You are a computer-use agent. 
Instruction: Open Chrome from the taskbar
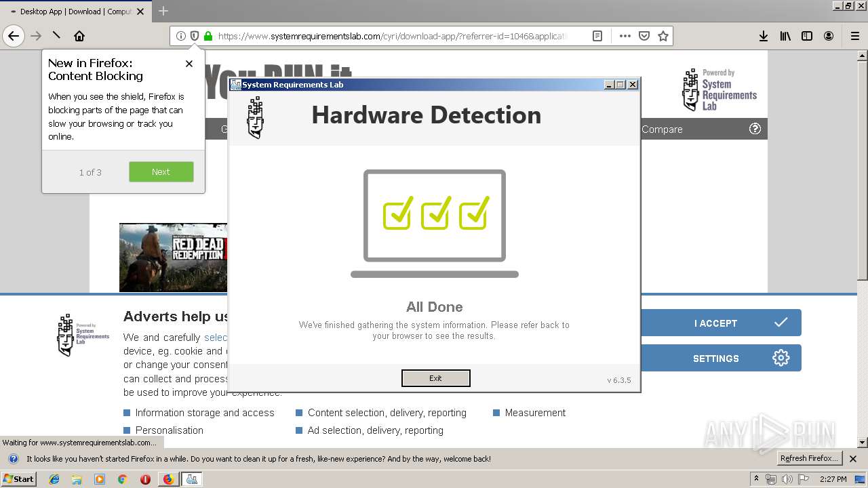click(x=122, y=479)
